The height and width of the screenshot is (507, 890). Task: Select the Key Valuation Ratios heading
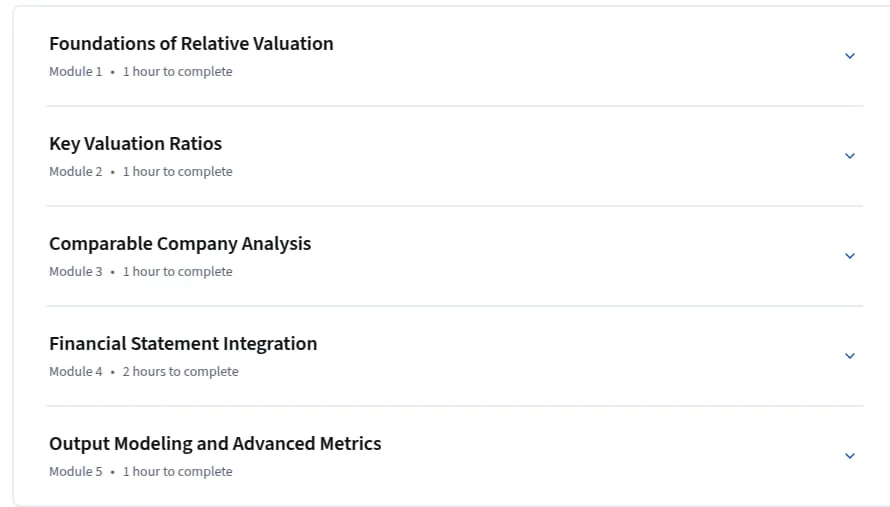[x=136, y=144]
